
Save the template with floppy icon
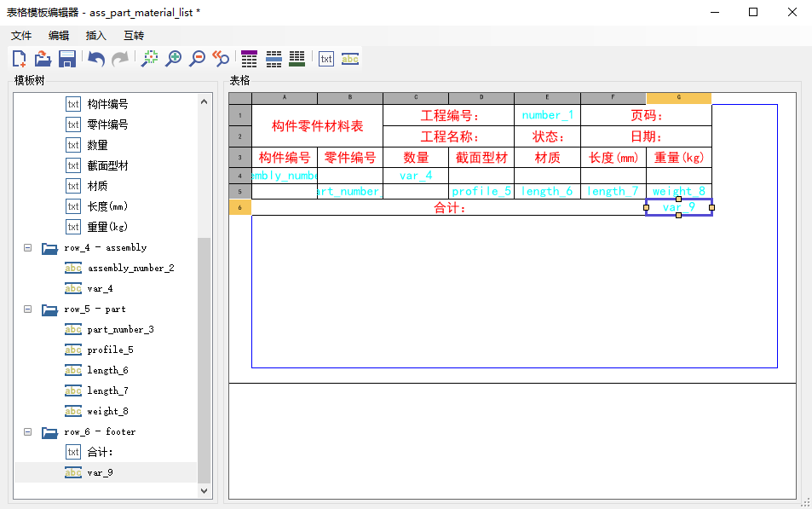[66, 59]
